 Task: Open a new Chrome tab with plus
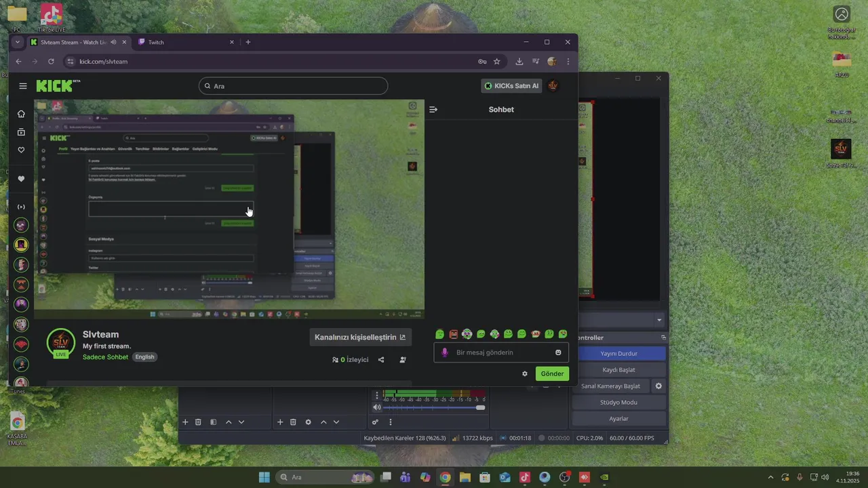[248, 42]
